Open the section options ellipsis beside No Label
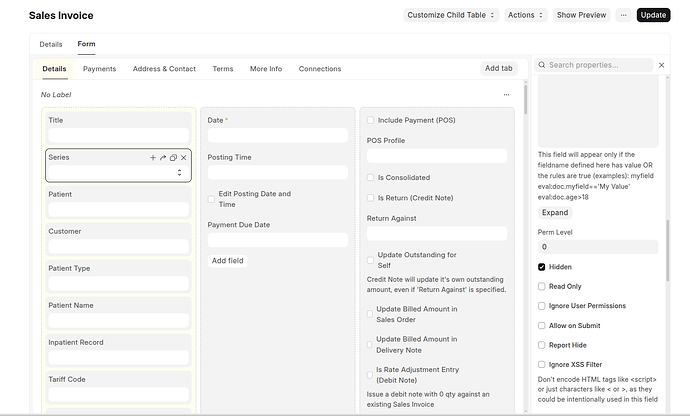Image resolution: width=690 pixels, height=416 pixels. click(x=507, y=95)
